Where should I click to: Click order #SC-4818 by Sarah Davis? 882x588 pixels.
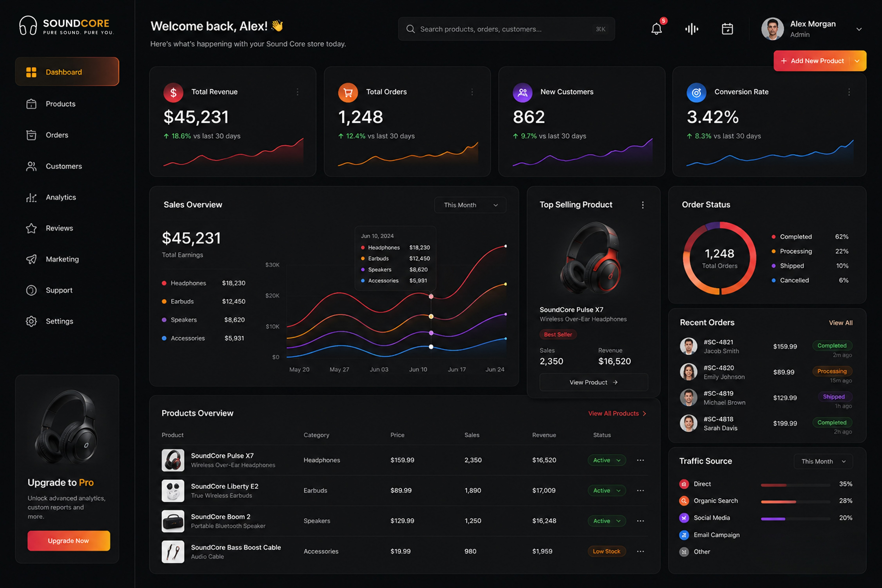[766, 423]
